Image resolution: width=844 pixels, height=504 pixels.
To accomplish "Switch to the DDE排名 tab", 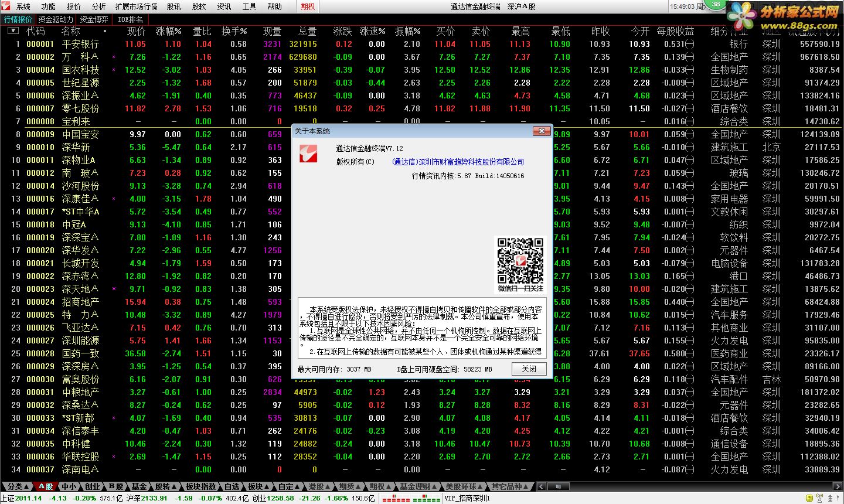I will pyautogui.click(x=130, y=19).
